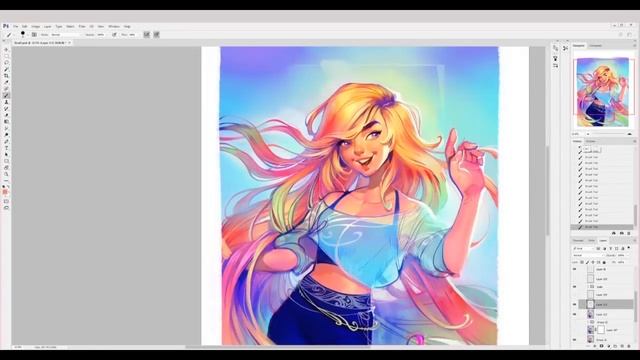Toggle visibility of the bottom visible layer row
This screenshot has height=360, width=640.
(x=575, y=340)
